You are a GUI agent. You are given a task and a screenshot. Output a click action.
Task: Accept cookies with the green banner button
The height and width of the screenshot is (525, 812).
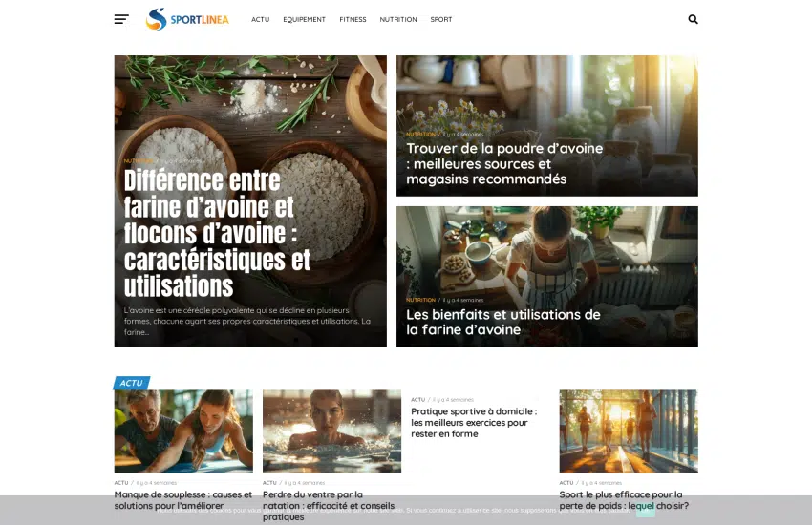645,510
